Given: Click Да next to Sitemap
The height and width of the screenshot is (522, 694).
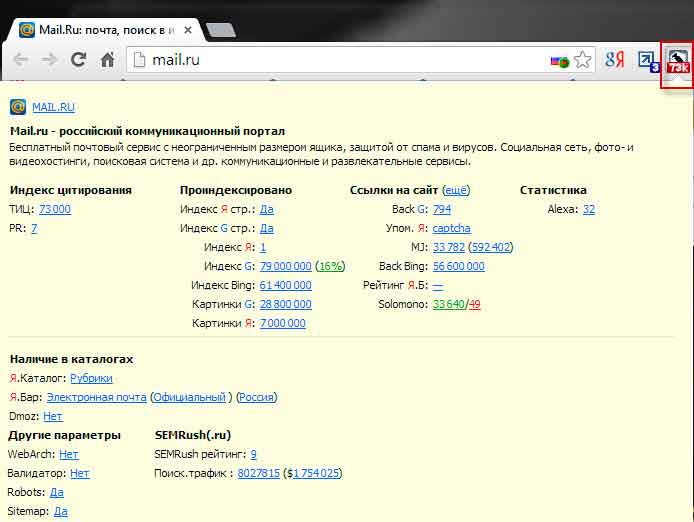Looking at the screenshot, I should (61, 511).
